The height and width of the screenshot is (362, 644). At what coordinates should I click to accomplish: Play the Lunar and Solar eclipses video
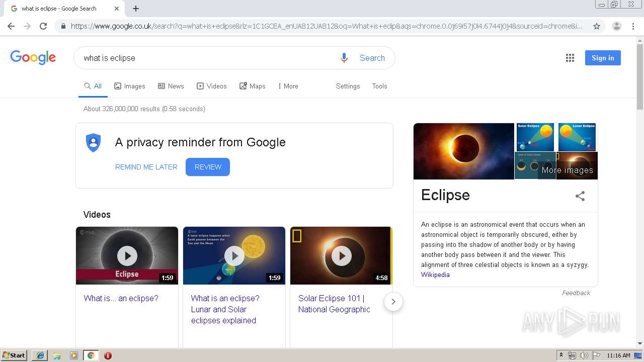(x=234, y=256)
